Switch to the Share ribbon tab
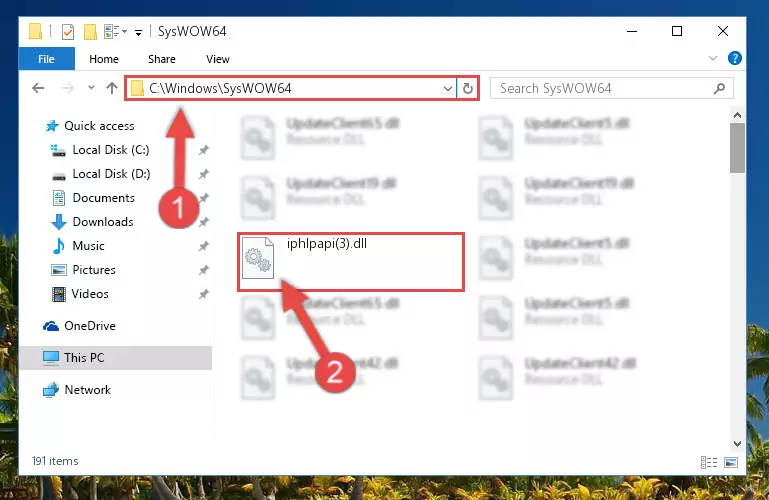The width and height of the screenshot is (769, 500). coord(162,59)
